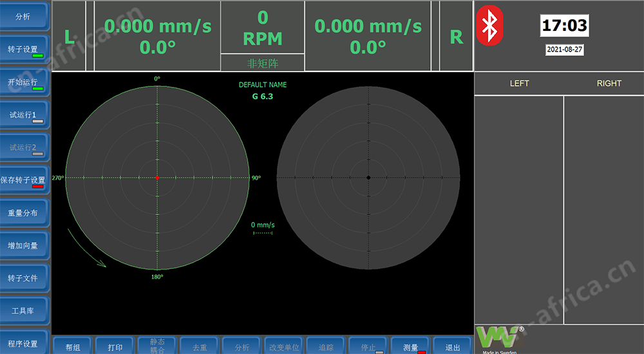Viewport: 644px width, 354px height.
Task: Click 改变单位 change units button
Action: click(284, 346)
